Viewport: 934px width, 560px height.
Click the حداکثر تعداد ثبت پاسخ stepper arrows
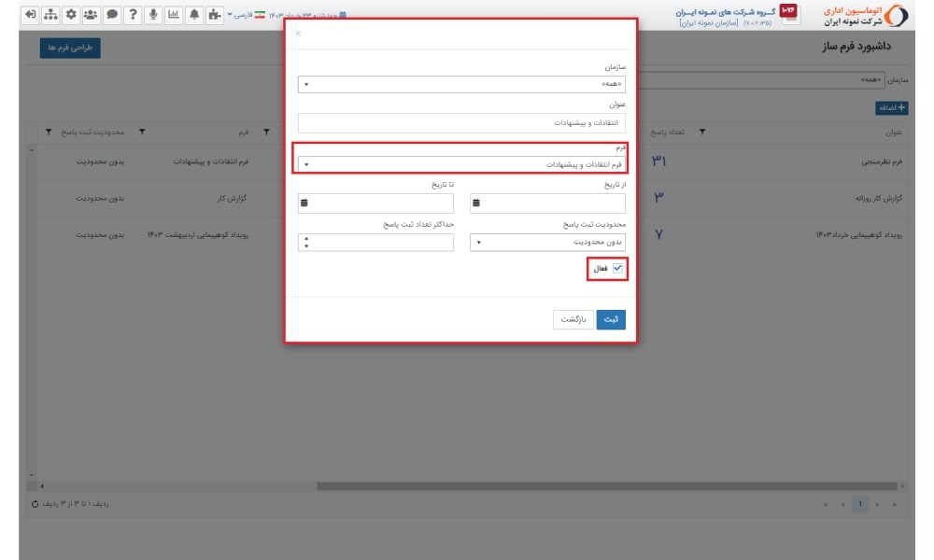click(306, 243)
